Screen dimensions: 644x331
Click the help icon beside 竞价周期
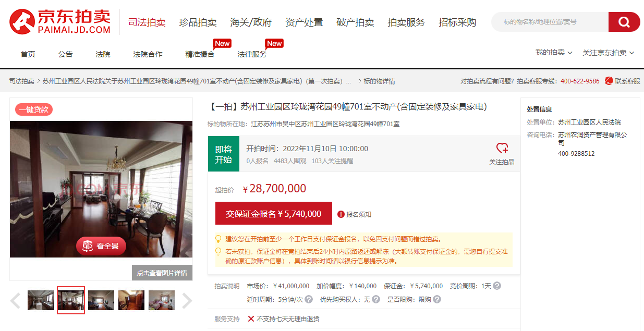(x=497, y=286)
